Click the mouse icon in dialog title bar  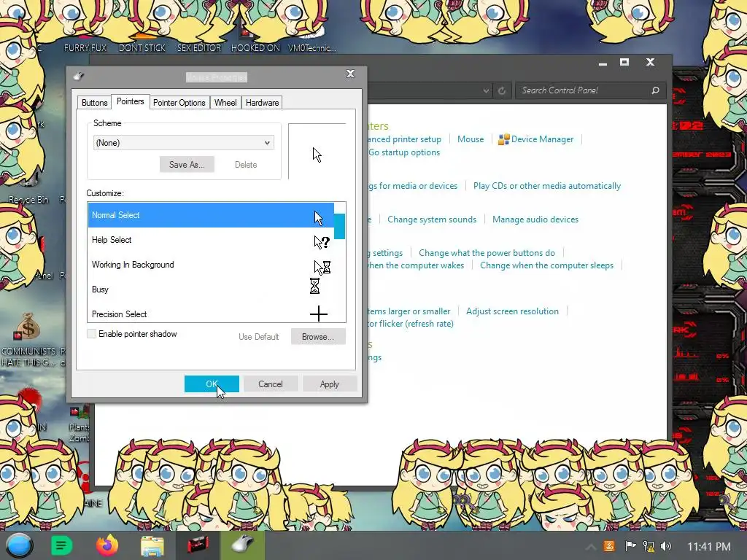pos(79,76)
